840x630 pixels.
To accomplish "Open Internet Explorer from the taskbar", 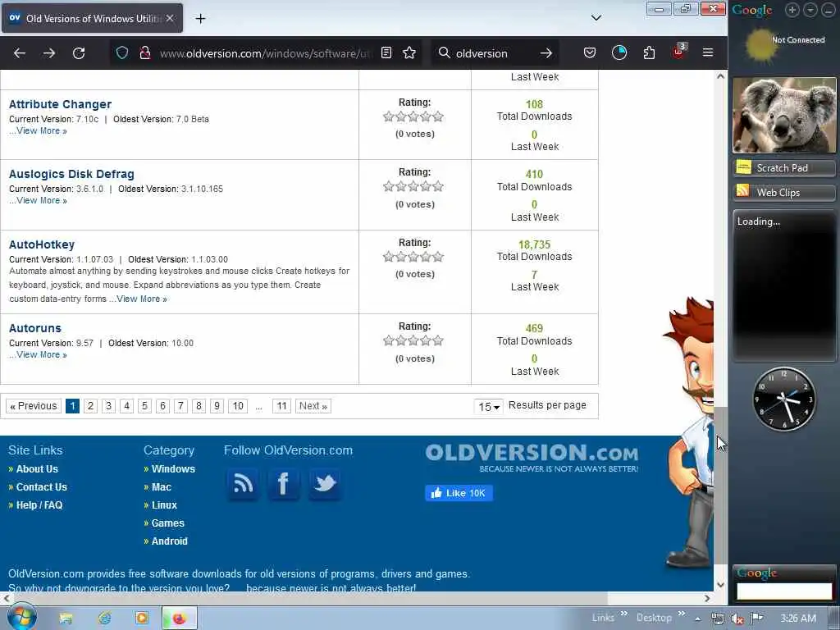I will (104, 619).
